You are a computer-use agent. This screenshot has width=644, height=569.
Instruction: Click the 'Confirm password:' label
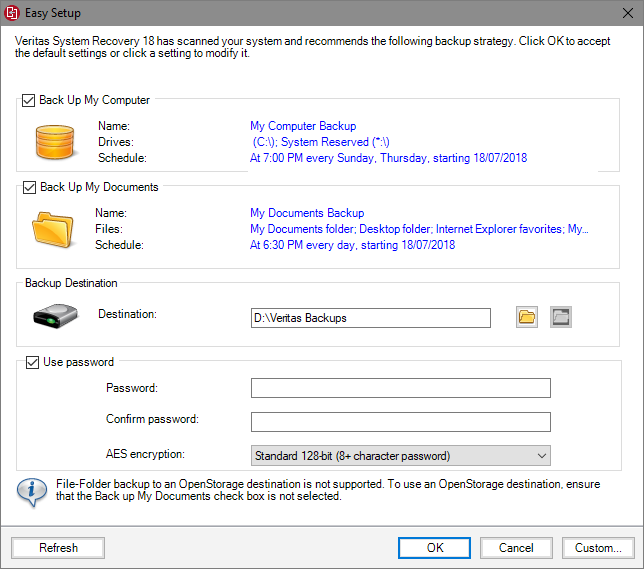click(152, 419)
